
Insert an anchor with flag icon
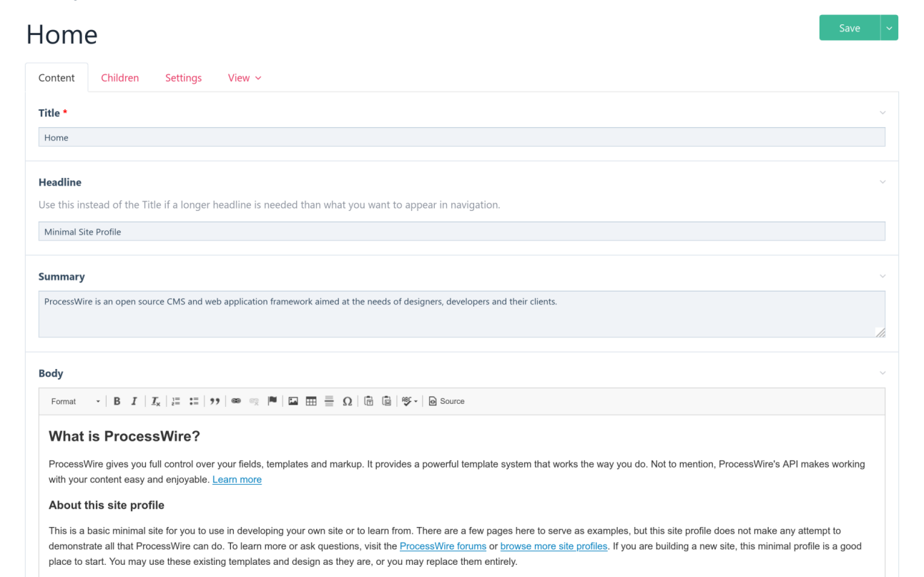tap(272, 402)
